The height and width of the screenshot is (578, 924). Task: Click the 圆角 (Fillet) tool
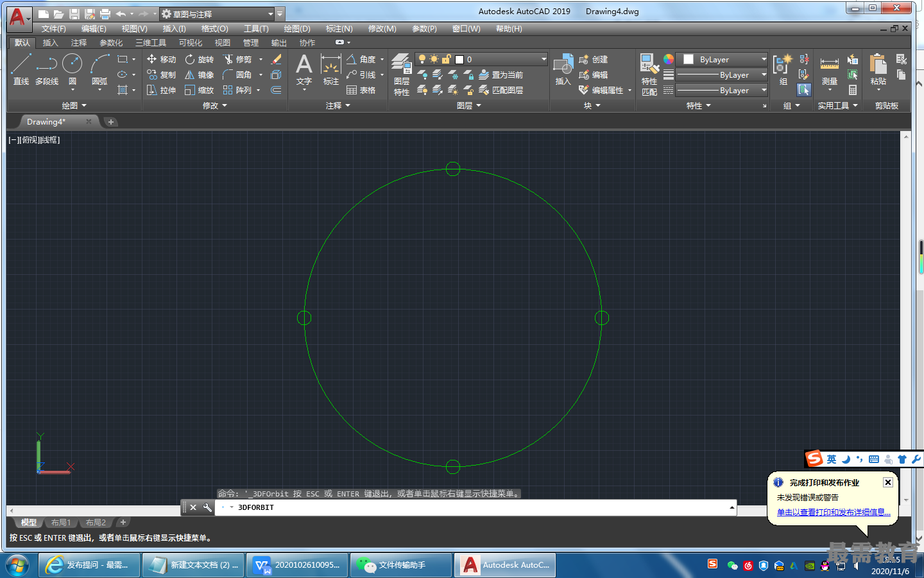pos(237,74)
